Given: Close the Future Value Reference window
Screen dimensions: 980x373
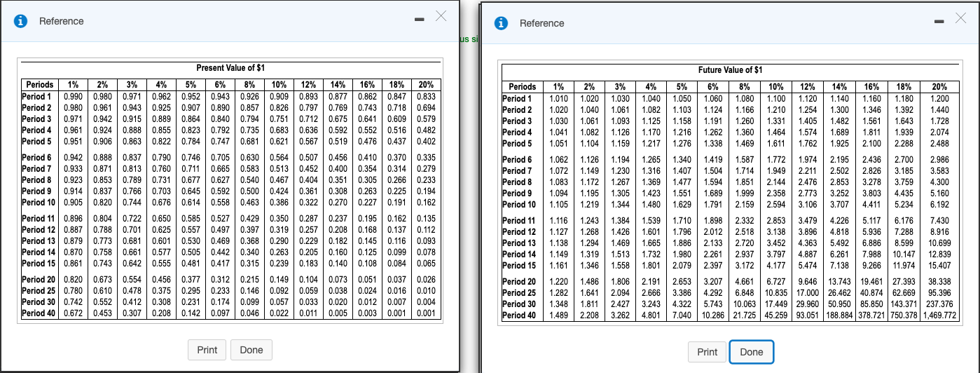Looking at the screenshot, I should [x=960, y=19].
